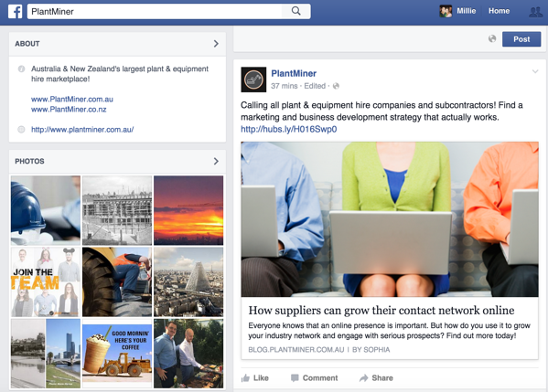Click the 37 mins timestamp
The image size is (548, 392).
point(285,86)
